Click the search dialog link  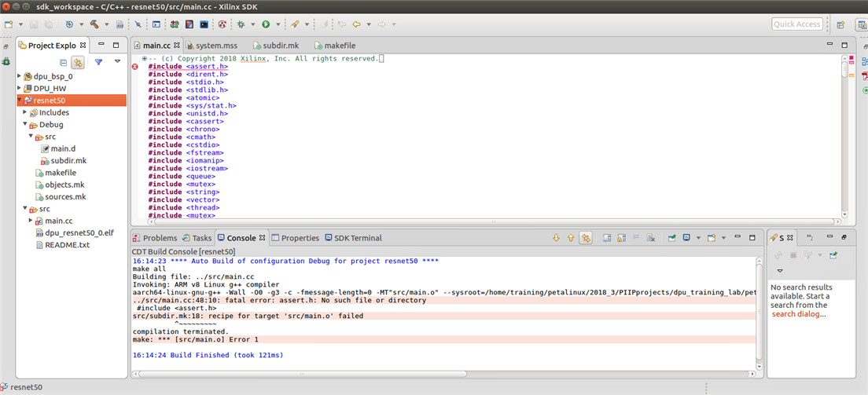coord(797,313)
